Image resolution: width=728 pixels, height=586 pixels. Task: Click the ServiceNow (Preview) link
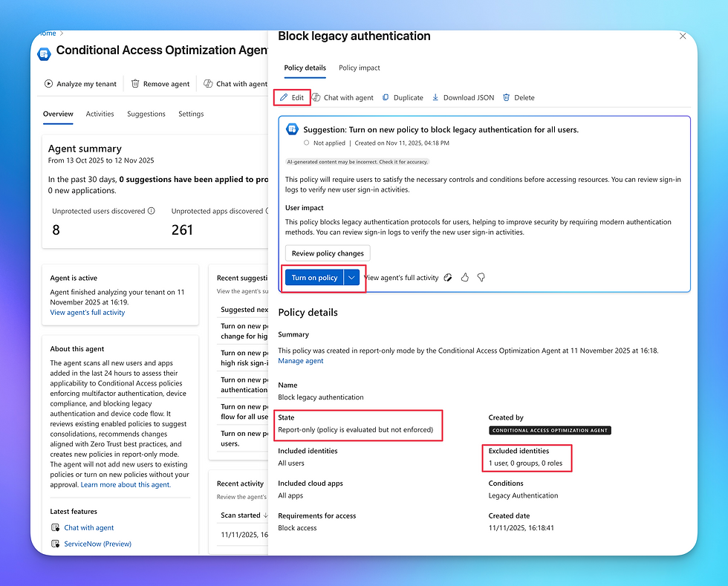pyautogui.click(x=97, y=544)
